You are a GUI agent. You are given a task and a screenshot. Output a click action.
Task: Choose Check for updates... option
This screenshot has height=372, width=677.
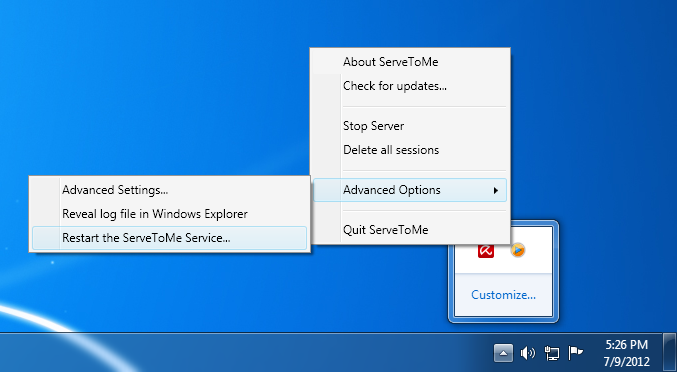(x=410, y=86)
